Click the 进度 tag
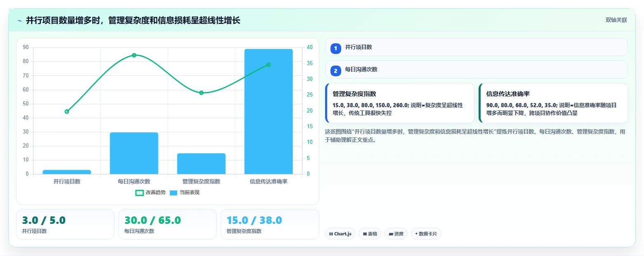This screenshot has height=256, width=644. 396,234
